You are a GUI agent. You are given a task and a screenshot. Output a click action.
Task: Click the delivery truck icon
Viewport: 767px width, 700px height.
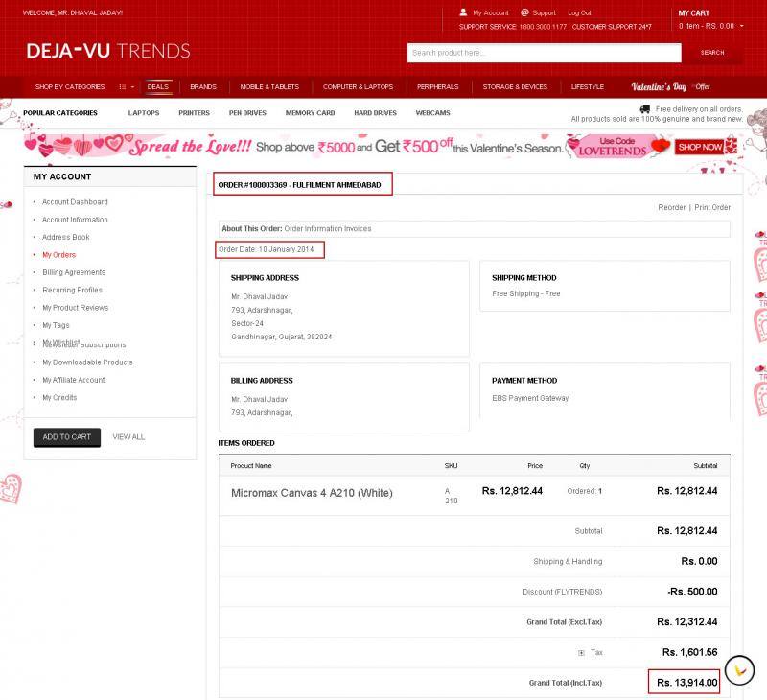click(645, 109)
